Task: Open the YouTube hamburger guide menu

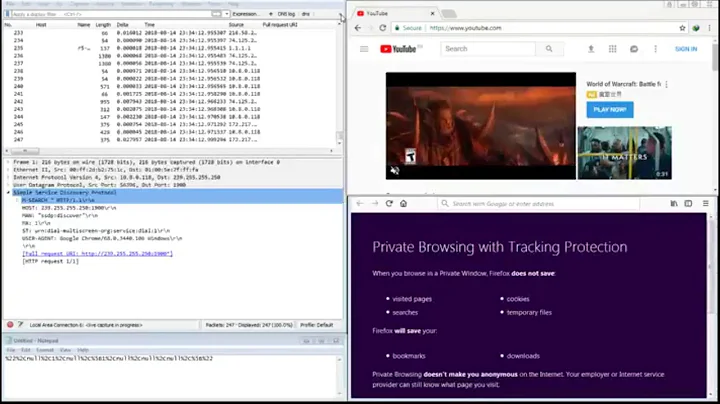Action: (364, 49)
